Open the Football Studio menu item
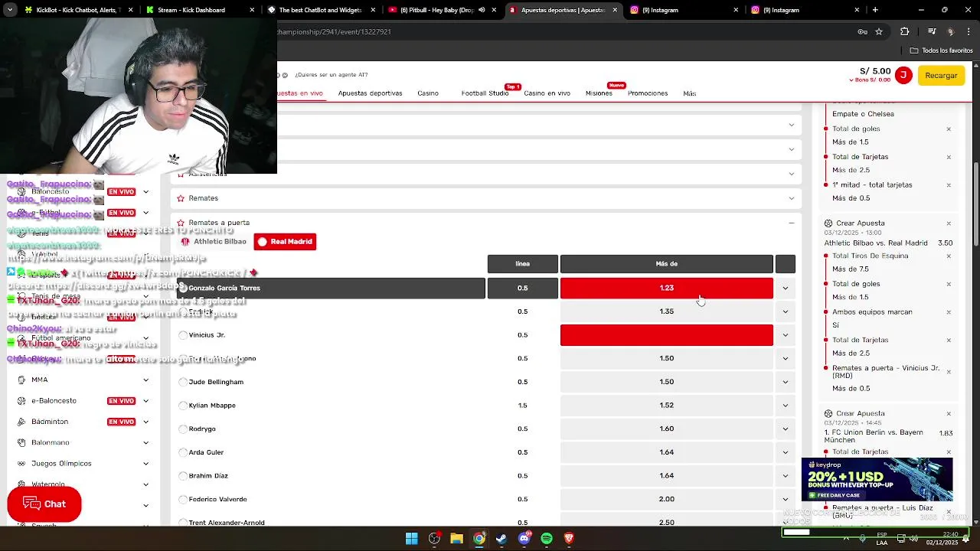Image resolution: width=980 pixels, height=551 pixels. (x=485, y=93)
